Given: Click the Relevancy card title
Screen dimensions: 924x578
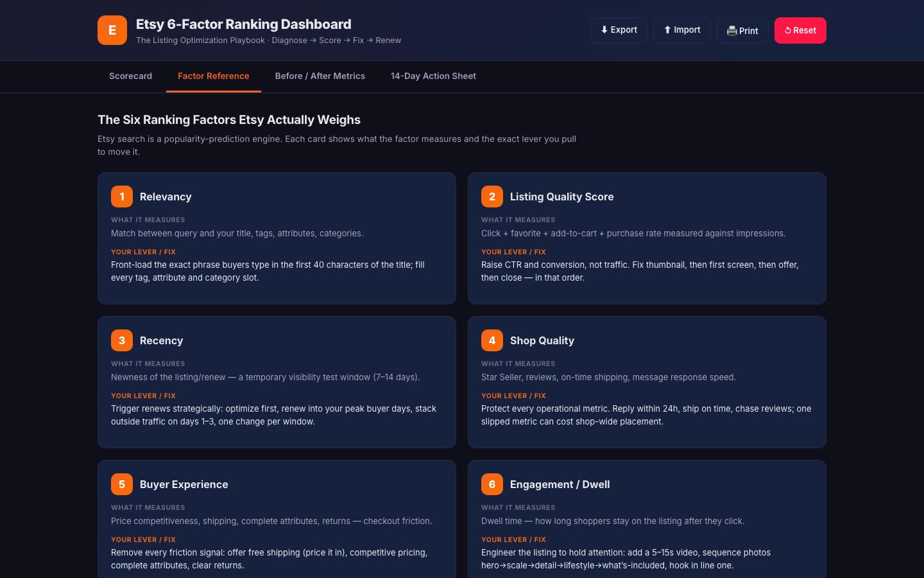Looking at the screenshot, I should tap(166, 197).
